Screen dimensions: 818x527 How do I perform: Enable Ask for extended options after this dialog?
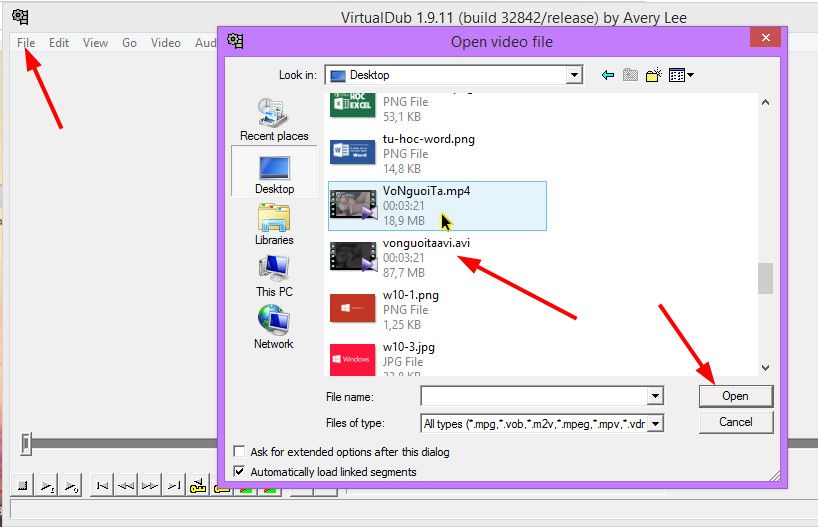tap(239, 451)
